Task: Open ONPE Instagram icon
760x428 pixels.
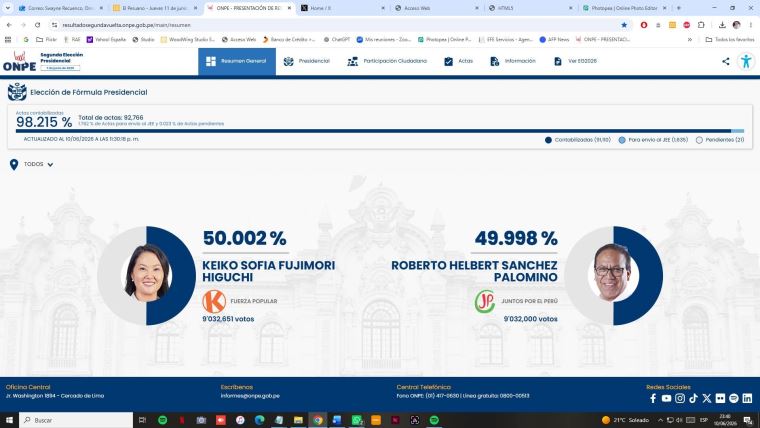Action: [680, 398]
